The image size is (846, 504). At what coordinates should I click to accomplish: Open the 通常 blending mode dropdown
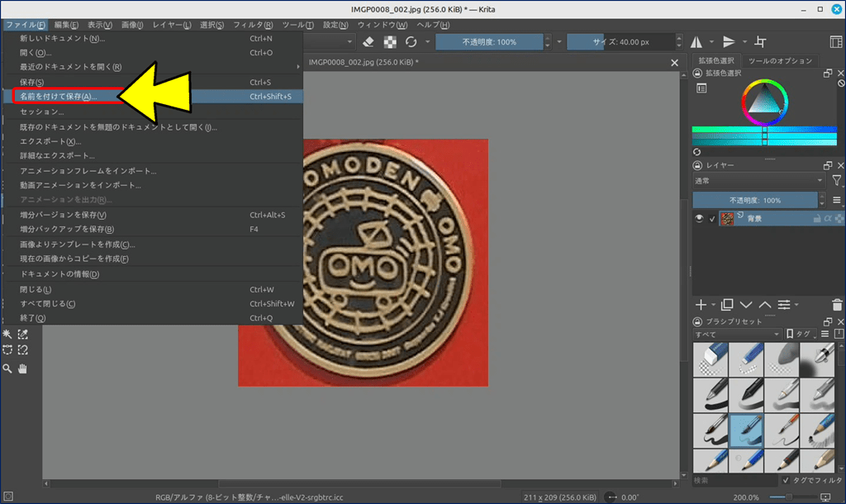coord(758,180)
